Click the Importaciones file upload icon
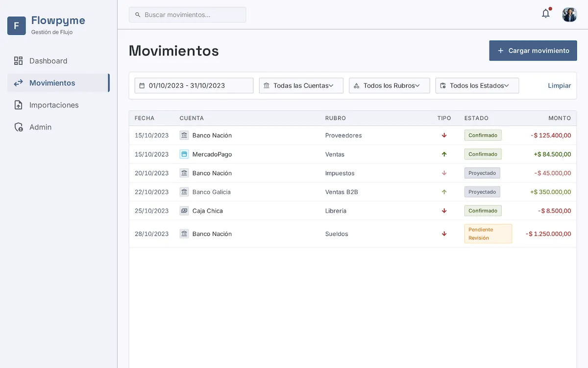Viewport: 588px width, 368px height. click(18, 105)
